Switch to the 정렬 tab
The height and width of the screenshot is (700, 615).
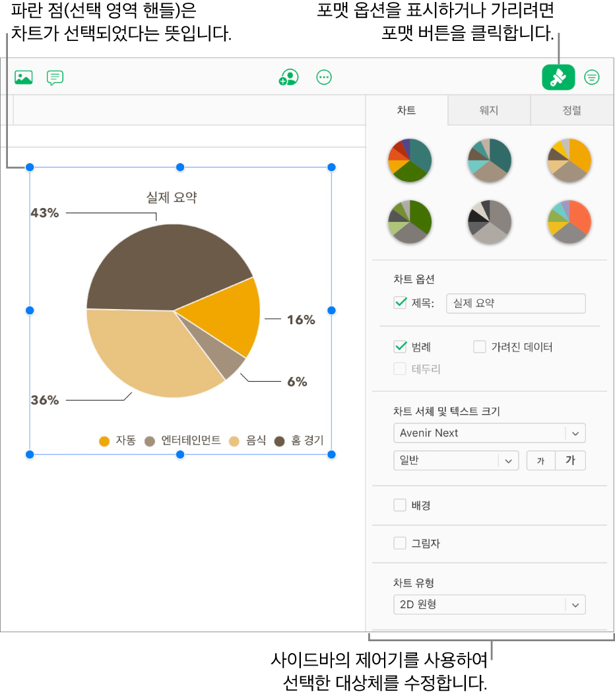pyautogui.click(x=571, y=110)
